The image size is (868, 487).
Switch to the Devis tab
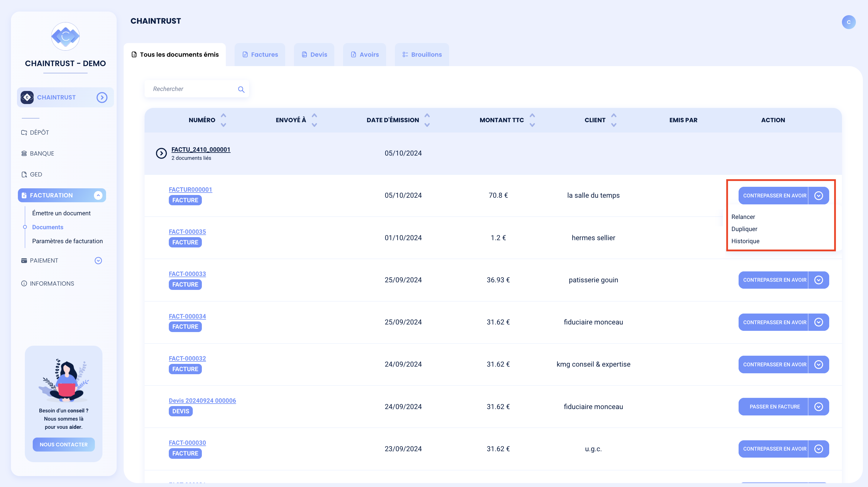click(314, 55)
